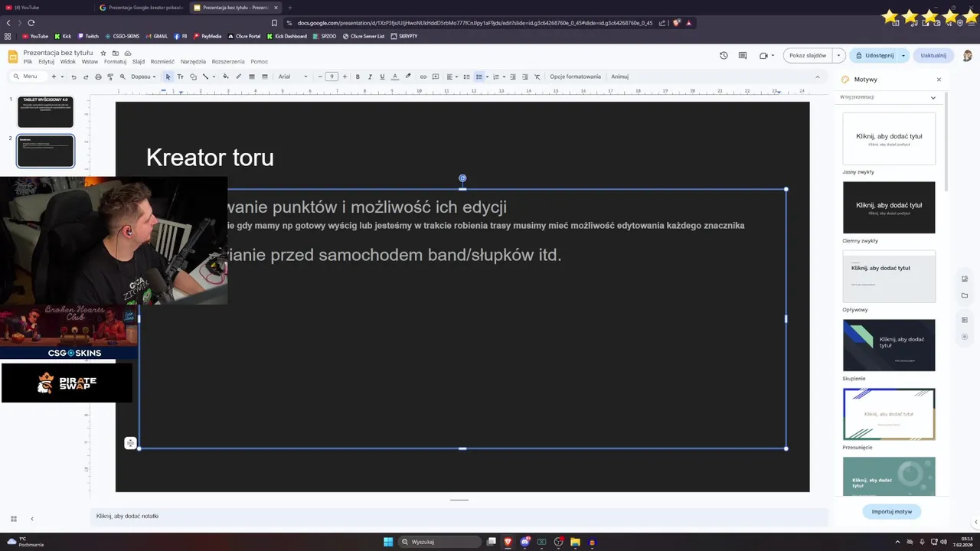This screenshot has height=551, width=980.
Task: Open border weight tool
Action: pos(252,77)
